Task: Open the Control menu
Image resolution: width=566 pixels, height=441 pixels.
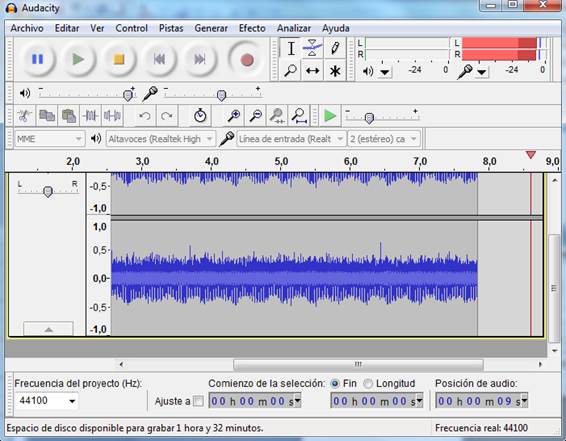Action: [131, 28]
